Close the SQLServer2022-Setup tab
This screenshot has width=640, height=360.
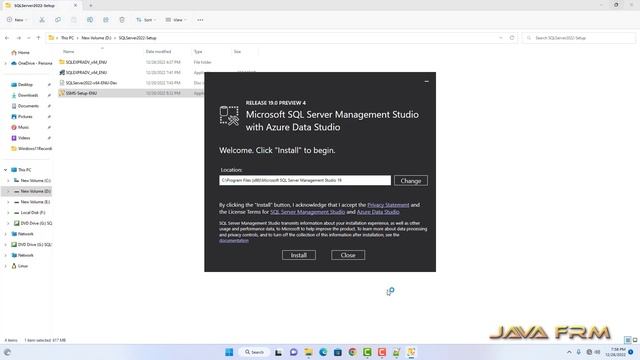(x=75, y=5)
